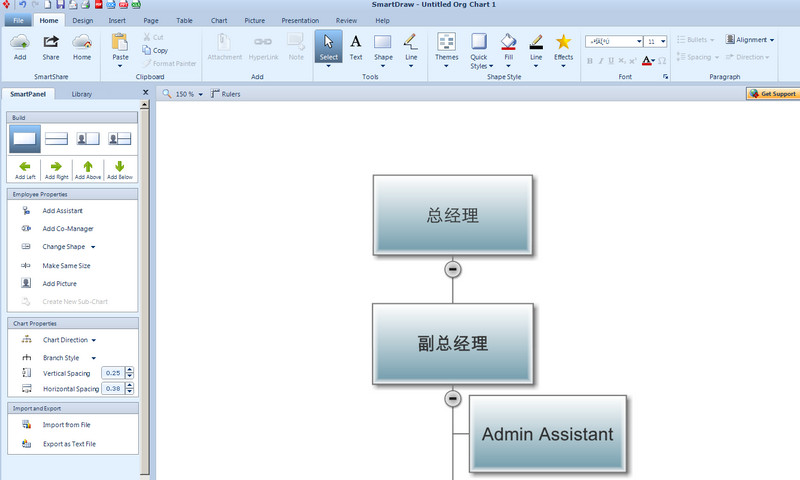Toggle Rulers display on canvas

click(x=225, y=94)
